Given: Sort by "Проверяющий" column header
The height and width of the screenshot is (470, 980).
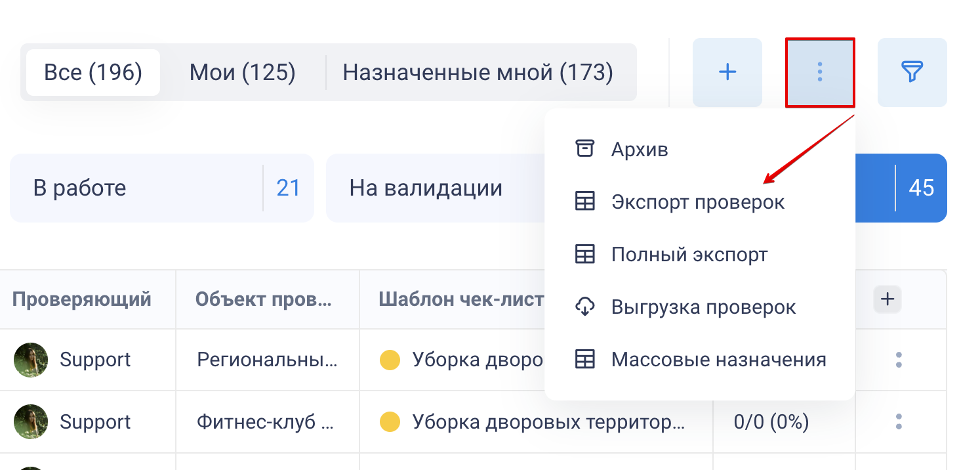Looking at the screenshot, I should coord(82,299).
